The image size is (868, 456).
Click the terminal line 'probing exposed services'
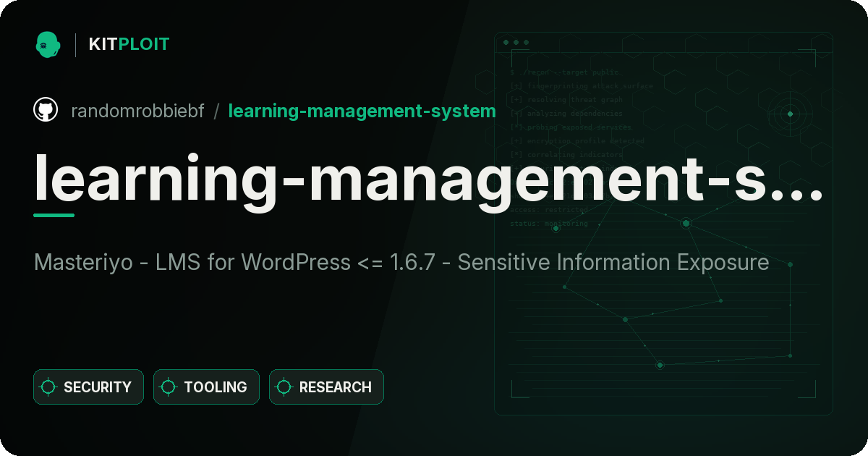pyautogui.click(x=571, y=127)
